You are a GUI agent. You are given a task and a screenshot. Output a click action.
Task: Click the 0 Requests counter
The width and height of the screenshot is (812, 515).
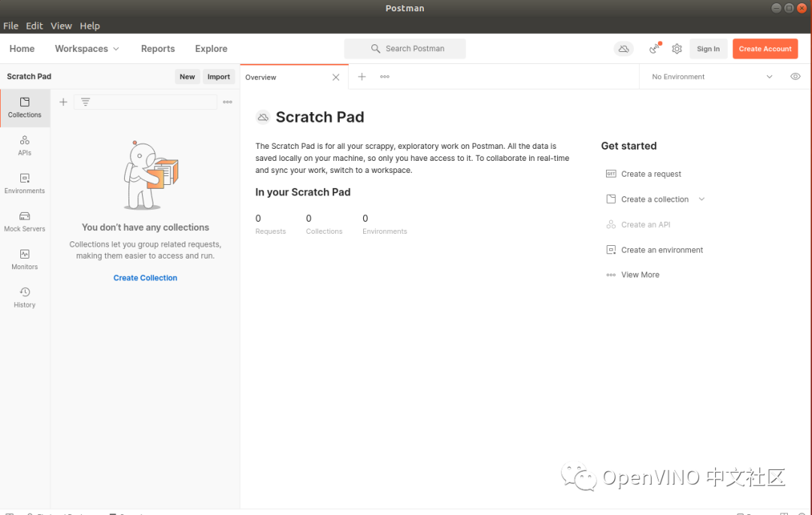pyautogui.click(x=271, y=224)
